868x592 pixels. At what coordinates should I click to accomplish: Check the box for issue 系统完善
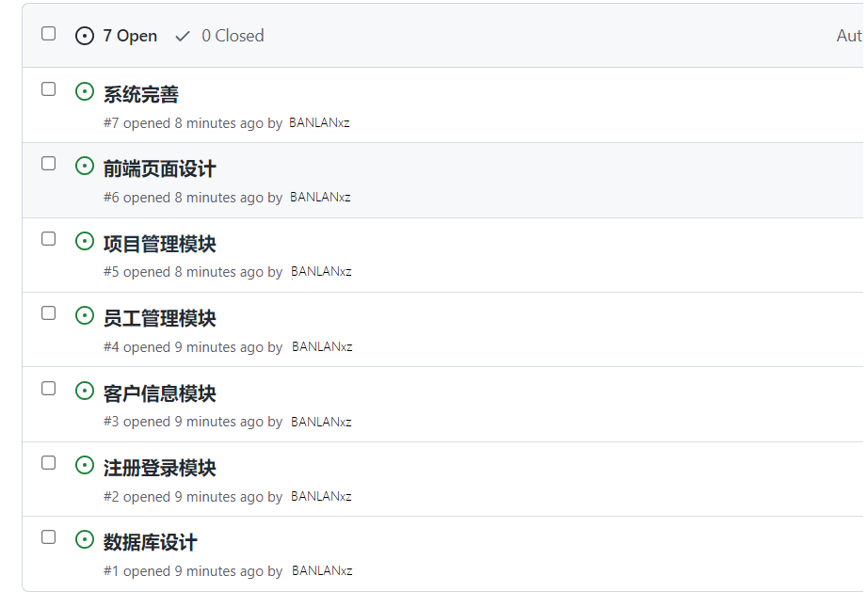click(49, 89)
